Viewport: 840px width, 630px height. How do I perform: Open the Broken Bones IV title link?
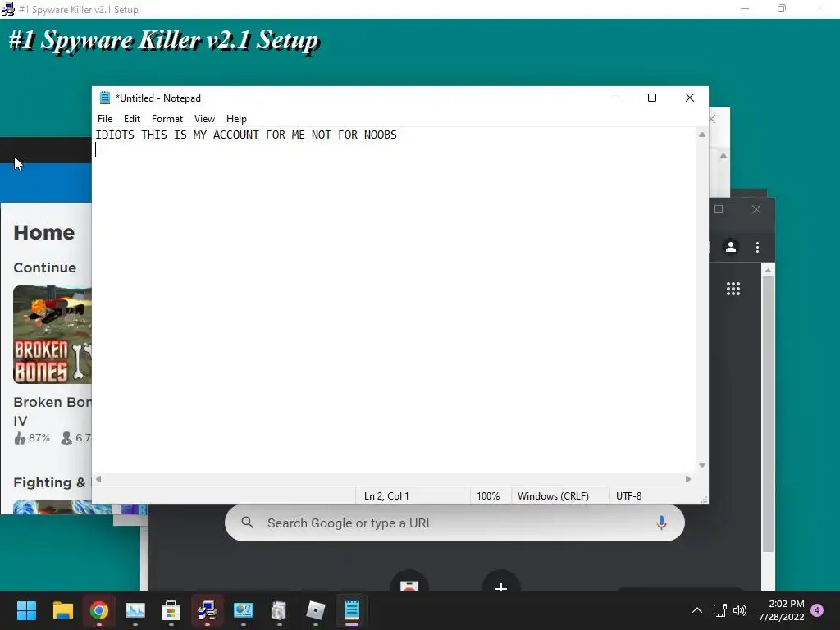(52, 411)
